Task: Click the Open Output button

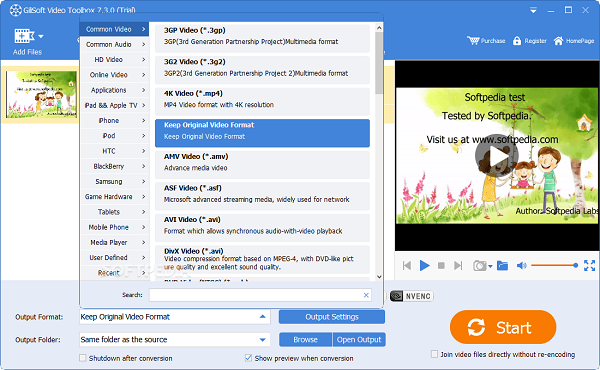Action: click(x=359, y=339)
